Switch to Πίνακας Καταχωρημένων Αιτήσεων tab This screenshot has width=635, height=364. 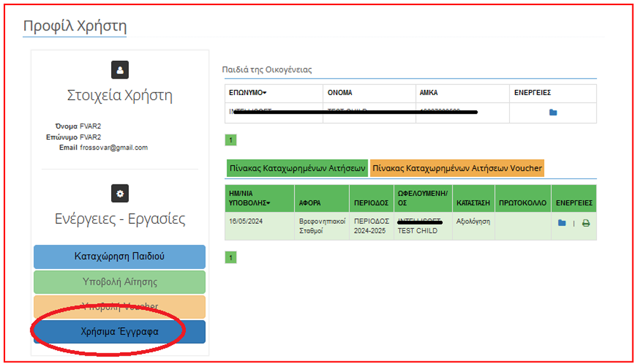tap(297, 168)
